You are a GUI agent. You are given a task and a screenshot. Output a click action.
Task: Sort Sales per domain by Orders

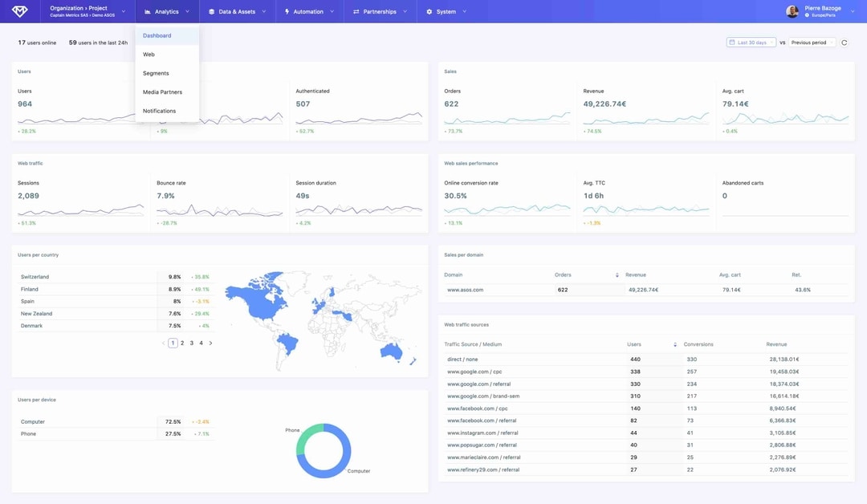pos(617,275)
